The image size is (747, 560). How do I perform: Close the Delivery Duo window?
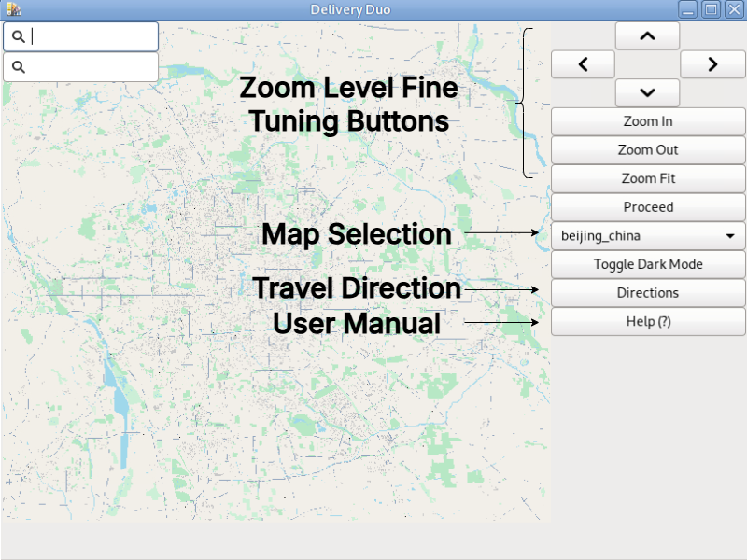pyautogui.click(x=734, y=9)
